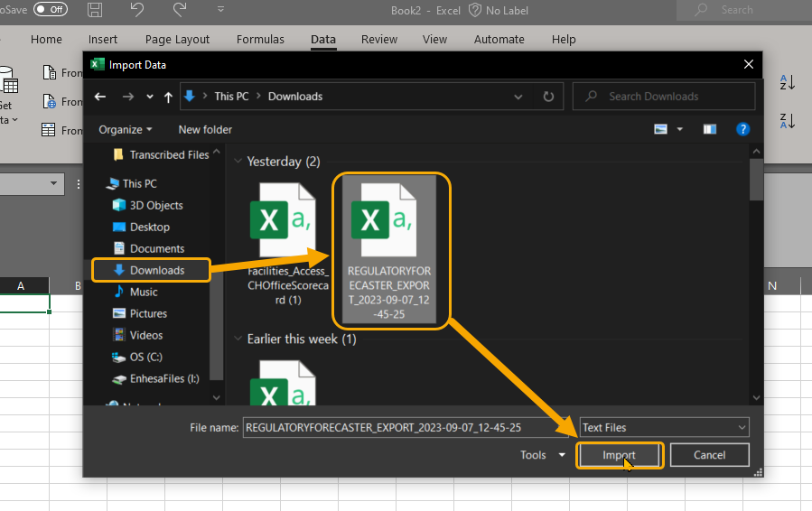Click the Save floppy disk icon

click(94, 10)
